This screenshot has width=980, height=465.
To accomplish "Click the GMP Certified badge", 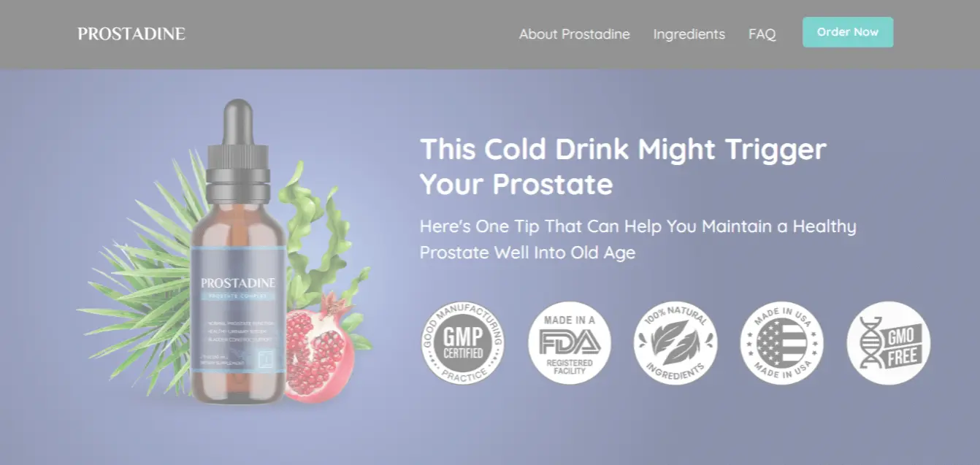I will [463, 343].
